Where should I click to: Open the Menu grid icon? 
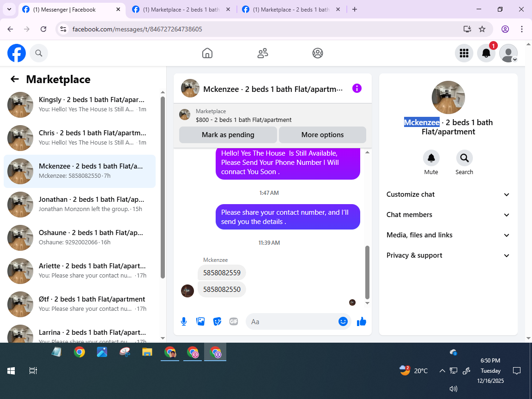[x=464, y=53]
